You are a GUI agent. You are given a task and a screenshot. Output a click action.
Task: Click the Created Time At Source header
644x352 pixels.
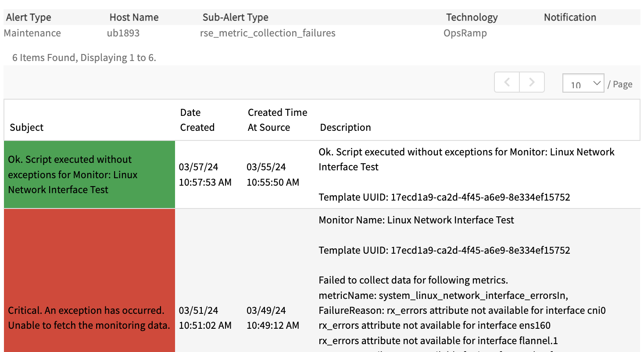point(277,119)
